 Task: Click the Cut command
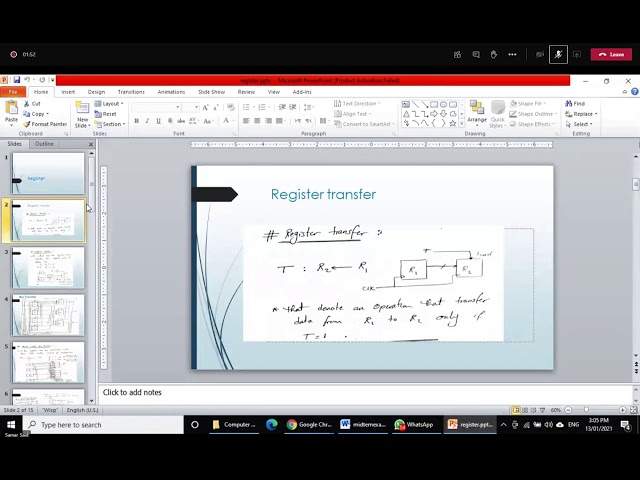(32, 104)
